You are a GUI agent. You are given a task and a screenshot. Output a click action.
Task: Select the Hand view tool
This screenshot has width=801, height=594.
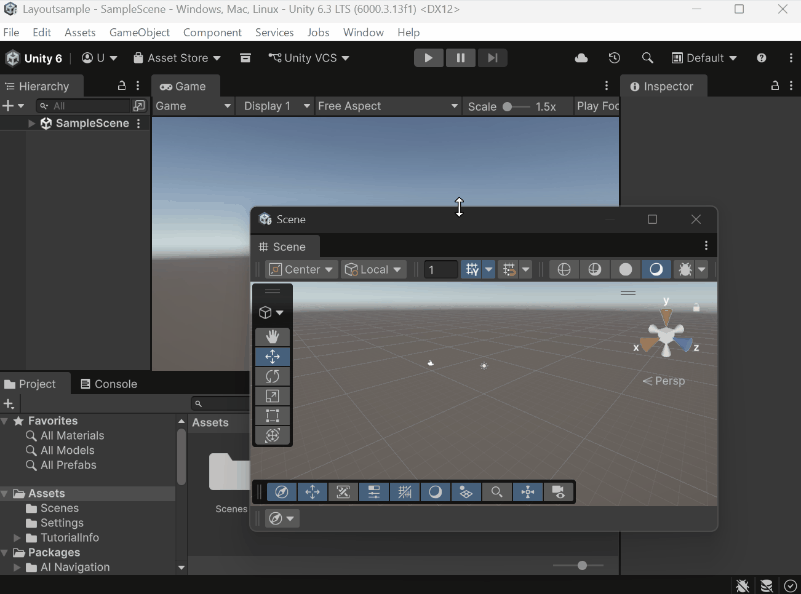(272, 337)
